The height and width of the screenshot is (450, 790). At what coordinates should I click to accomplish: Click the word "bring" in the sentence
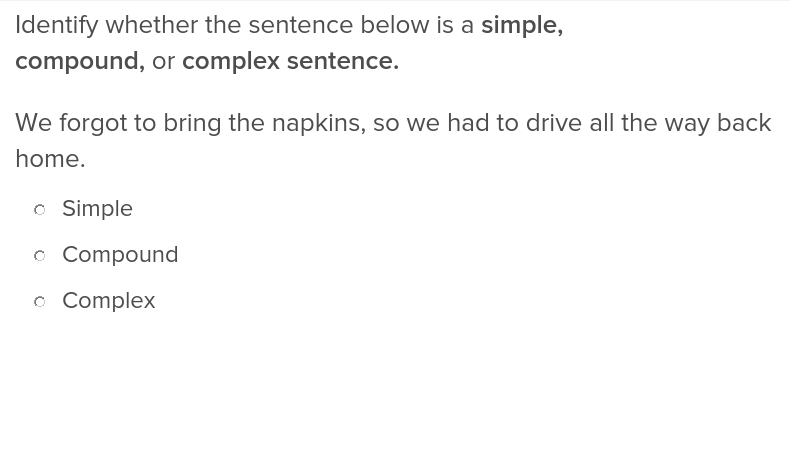point(192,123)
